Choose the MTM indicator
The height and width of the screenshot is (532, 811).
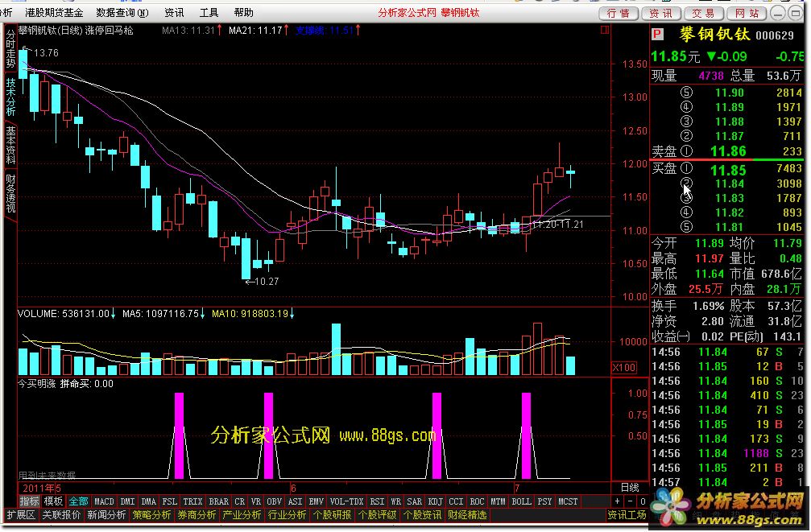tap(498, 501)
